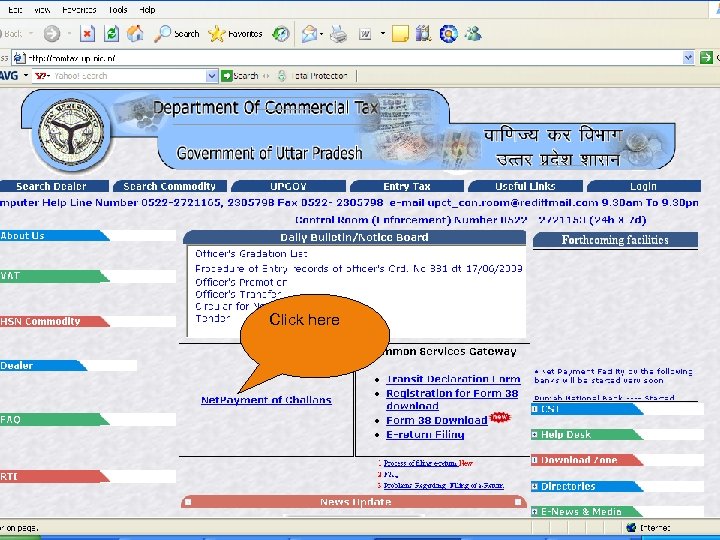Click the yellow note icon in toolbar
The width and height of the screenshot is (720, 540).
400,34
